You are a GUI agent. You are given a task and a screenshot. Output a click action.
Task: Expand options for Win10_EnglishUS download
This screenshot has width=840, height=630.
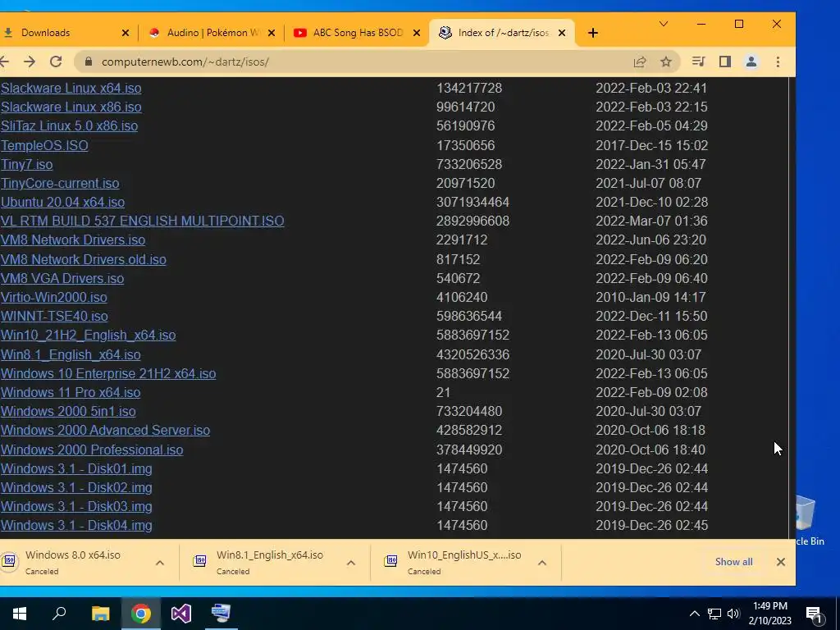click(x=542, y=563)
